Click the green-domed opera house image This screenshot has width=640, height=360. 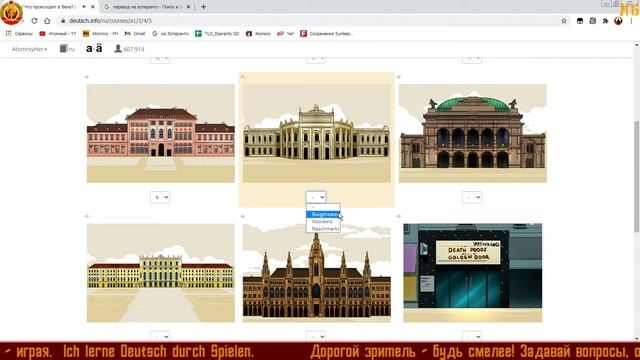473,133
